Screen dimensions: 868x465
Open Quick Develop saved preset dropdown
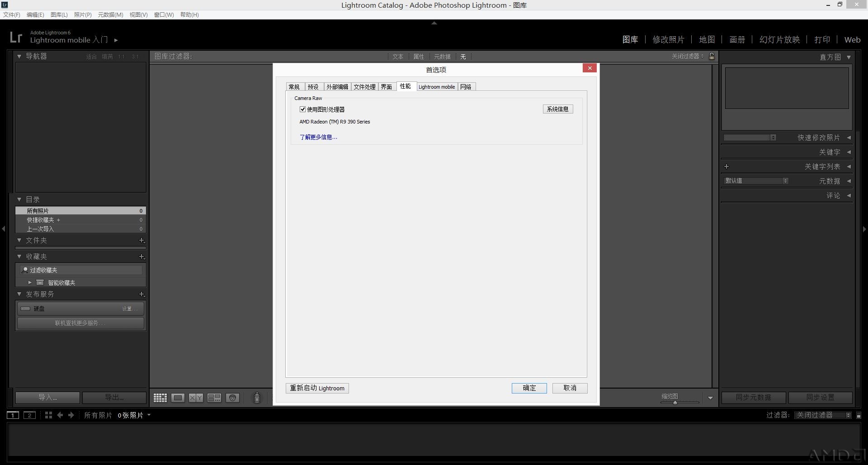750,138
